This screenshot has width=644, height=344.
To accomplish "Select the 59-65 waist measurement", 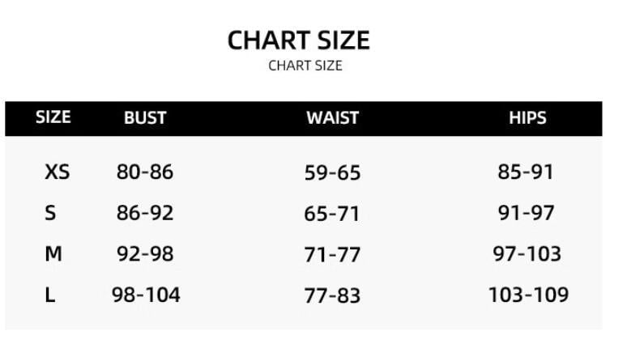I will (332, 172).
